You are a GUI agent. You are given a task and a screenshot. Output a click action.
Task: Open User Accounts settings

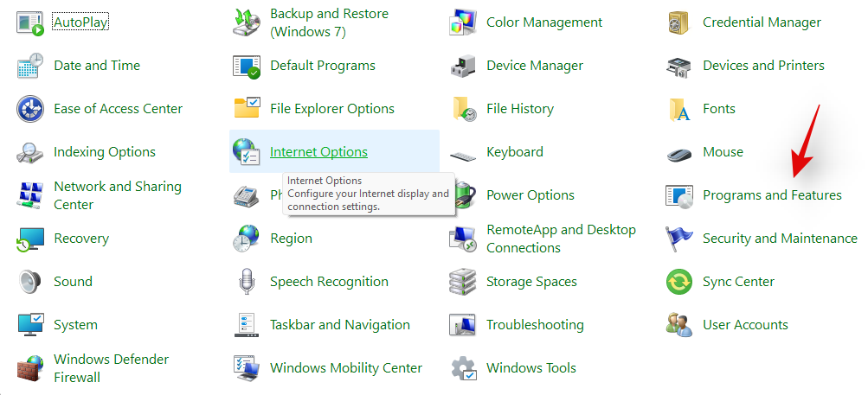(x=745, y=325)
